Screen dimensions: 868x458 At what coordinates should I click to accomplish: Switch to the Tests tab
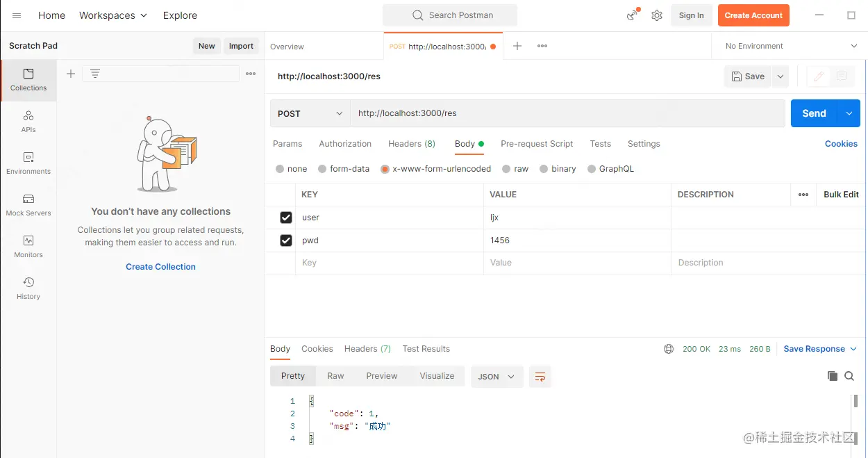601,144
